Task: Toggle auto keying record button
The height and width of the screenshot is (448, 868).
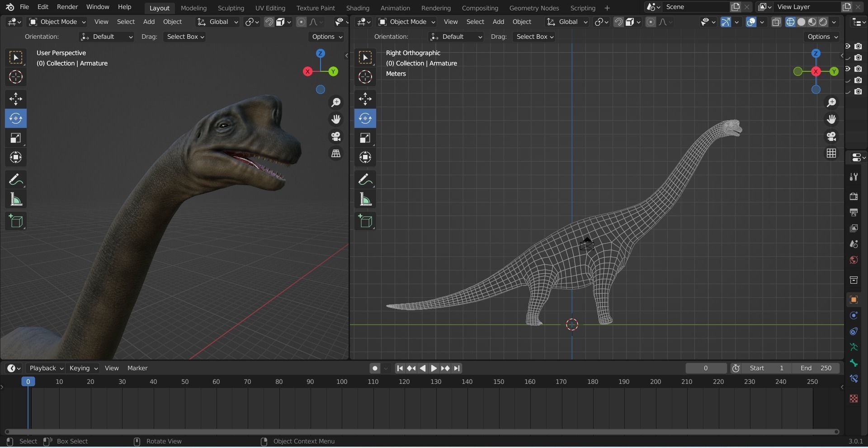Action: tap(375, 369)
